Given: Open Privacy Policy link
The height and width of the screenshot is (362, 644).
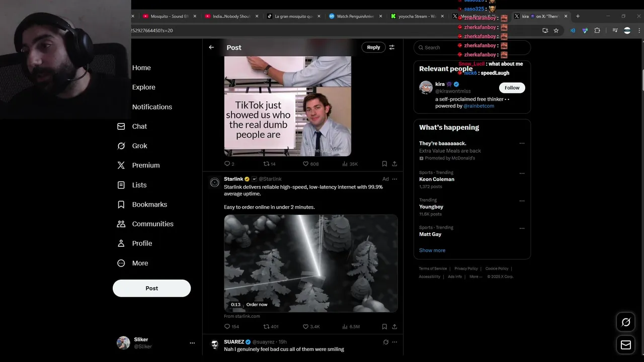Looking at the screenshot, I should pyautogui.click(x=466, y=268).
